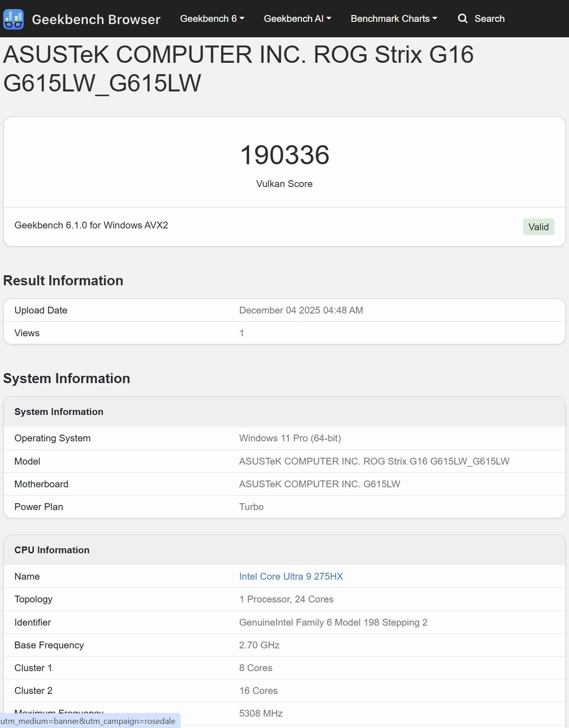Click the search magnifier icon

coord(463,19)
